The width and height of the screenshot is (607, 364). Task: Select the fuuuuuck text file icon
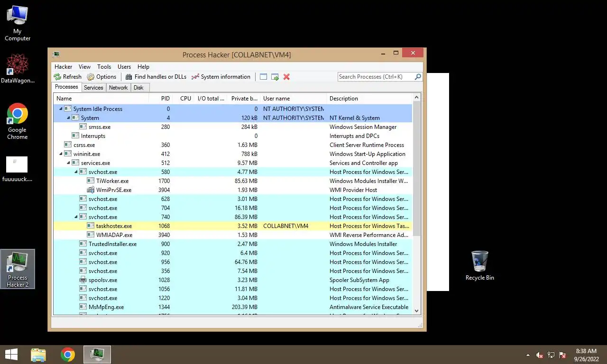(x=18, y=169)
